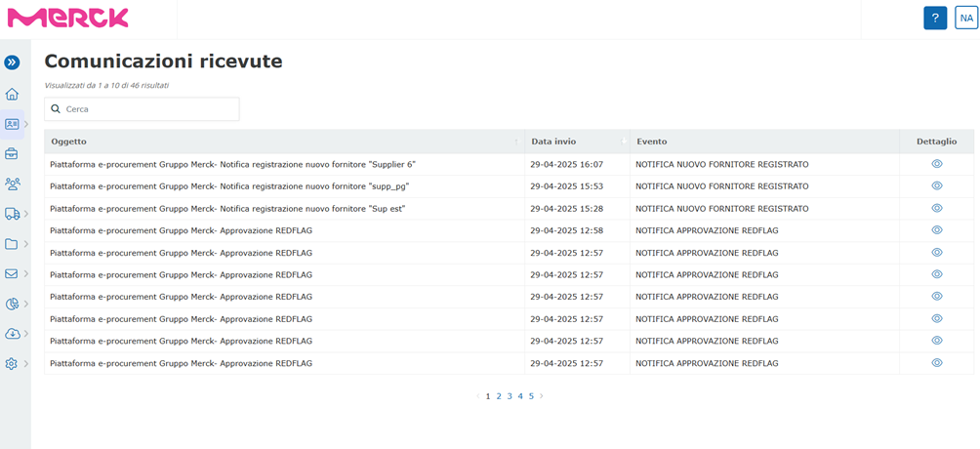This screenshot has width=980, height=449.
Task: Go to page 3 of results
Action: 510,396
